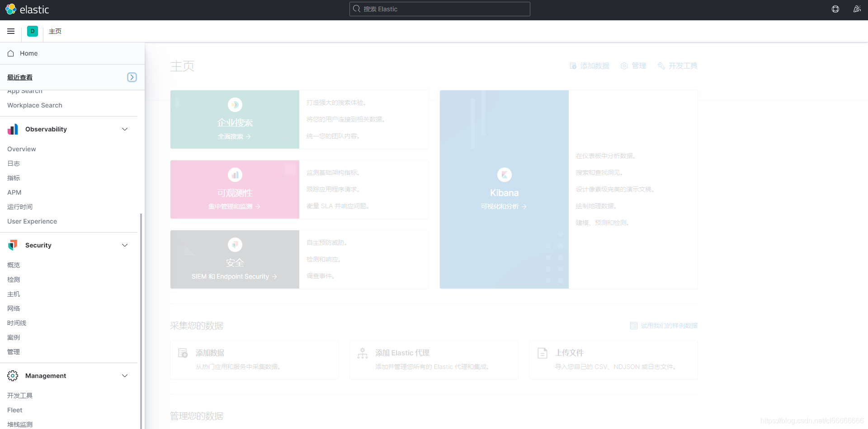
Task: Click the 添加 Elastic 代理 agent icon
Action: [x=363, y=353]
